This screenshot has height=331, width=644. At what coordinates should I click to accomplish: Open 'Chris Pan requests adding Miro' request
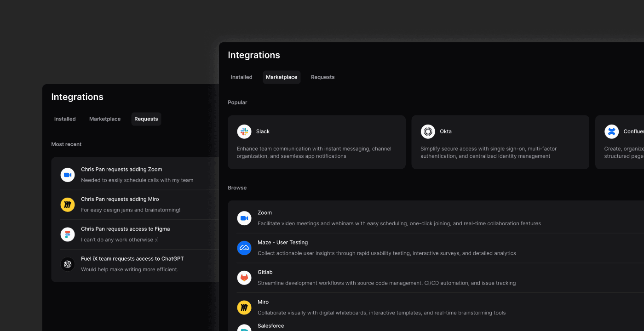tap(139, 205)
